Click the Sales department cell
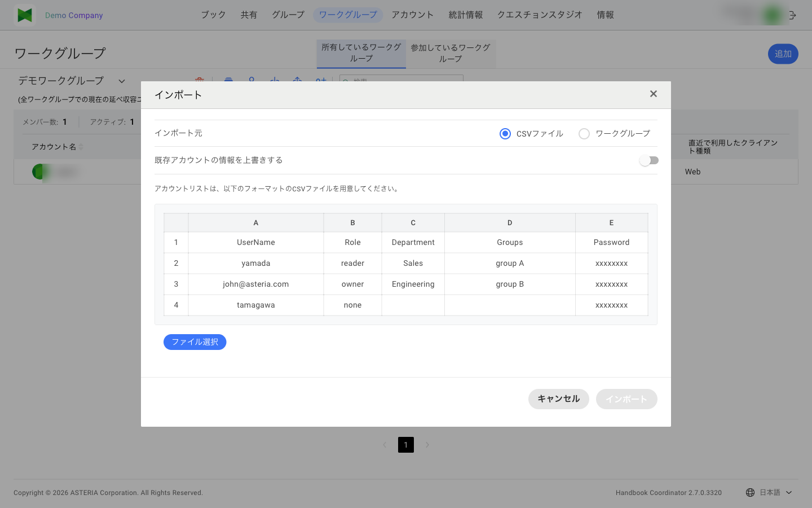 pos(413,264)
